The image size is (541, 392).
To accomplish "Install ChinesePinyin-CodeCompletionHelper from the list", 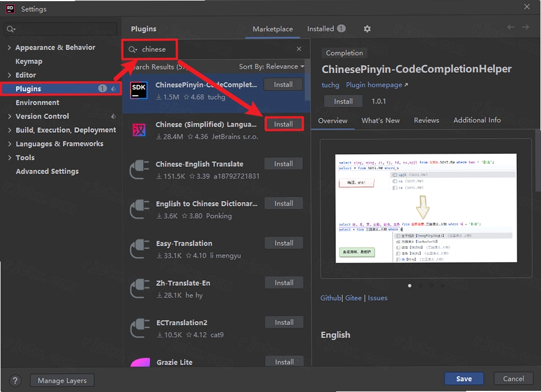I will [x=283, y=85].
